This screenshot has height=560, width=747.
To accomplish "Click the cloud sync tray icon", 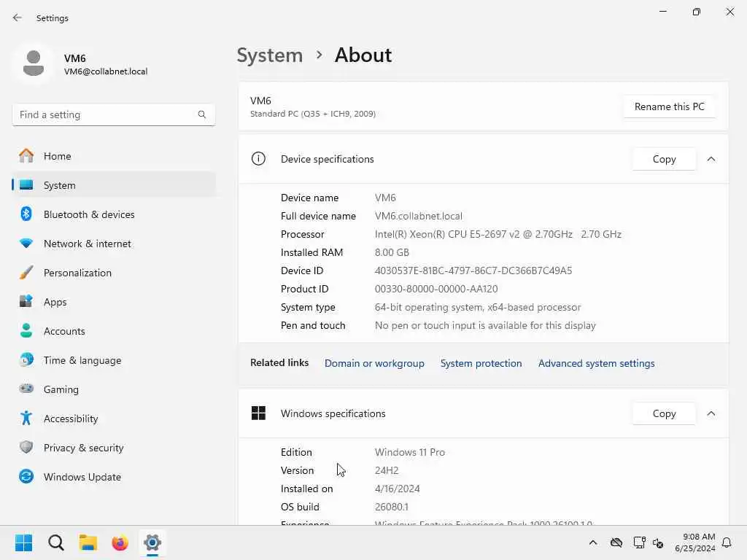I will [616, 542].
